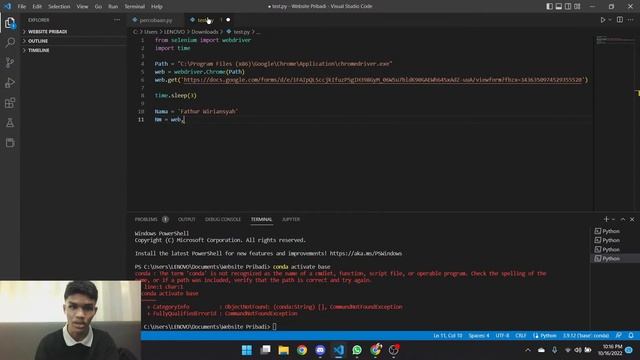Select the fourth highlighted Python terminal
The height and width of the screenshot is (360, 640).
click(x=614, y=258)
